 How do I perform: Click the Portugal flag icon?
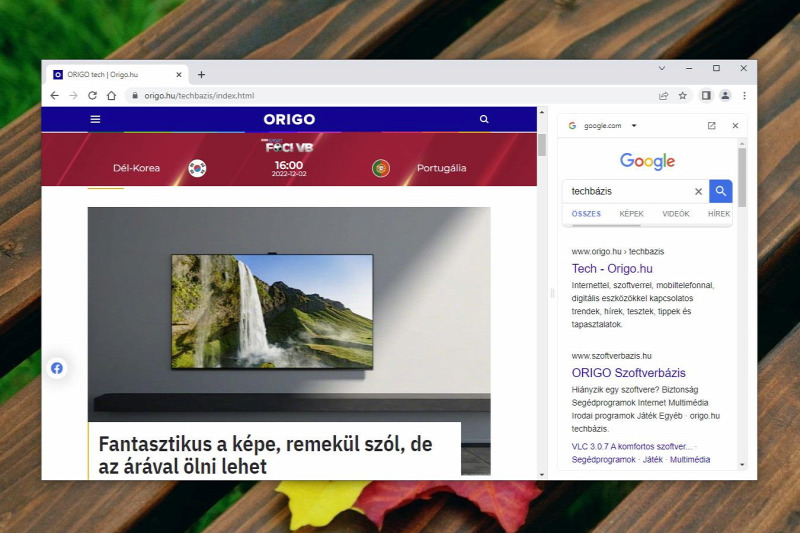point(381,168)
